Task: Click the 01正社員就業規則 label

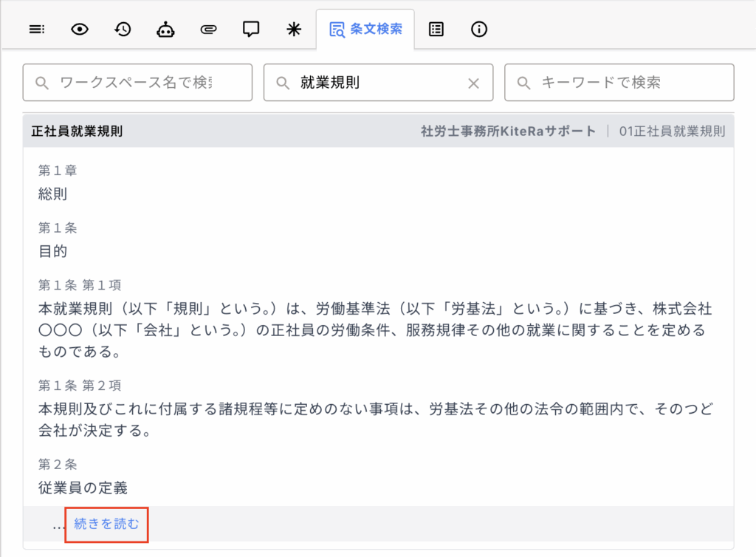Action: click(x=672, y=131)
